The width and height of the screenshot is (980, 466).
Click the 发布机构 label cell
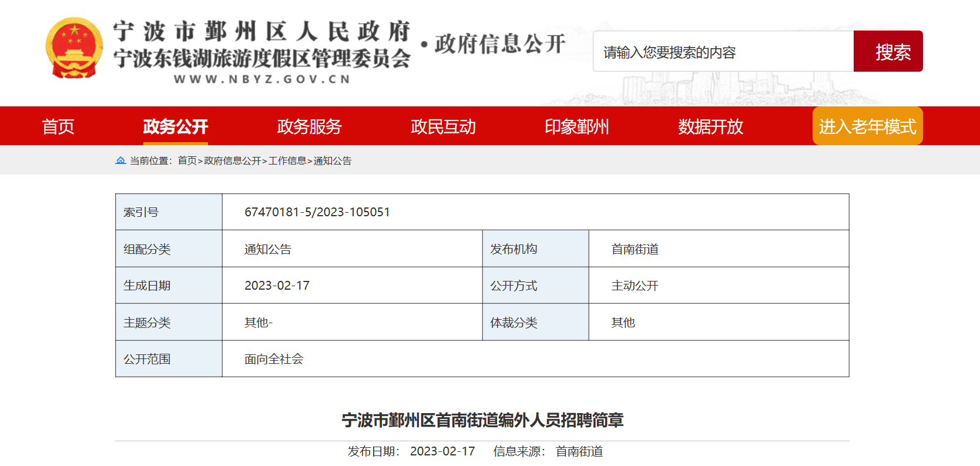pos(536,249)
